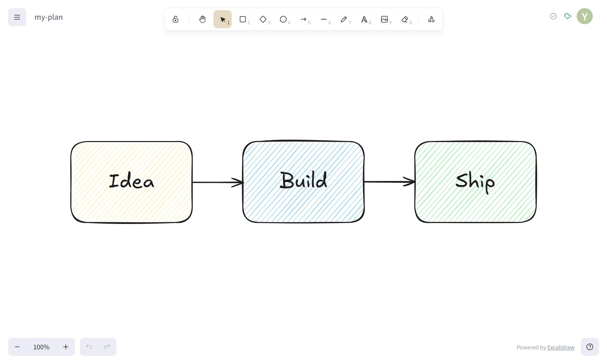Zoom in with the plus button
The image size is (607, 364).
pyautogui.click(x=65, y=347)
